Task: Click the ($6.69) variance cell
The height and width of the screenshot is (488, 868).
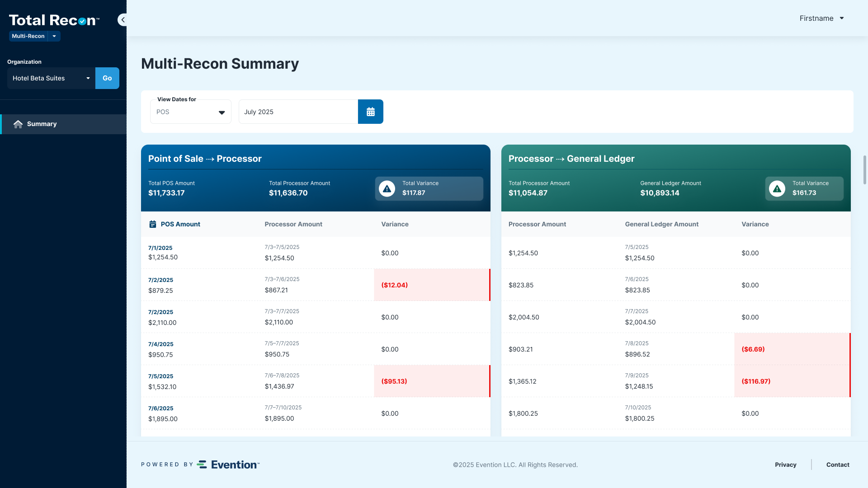Action: [x=792, y=349]
